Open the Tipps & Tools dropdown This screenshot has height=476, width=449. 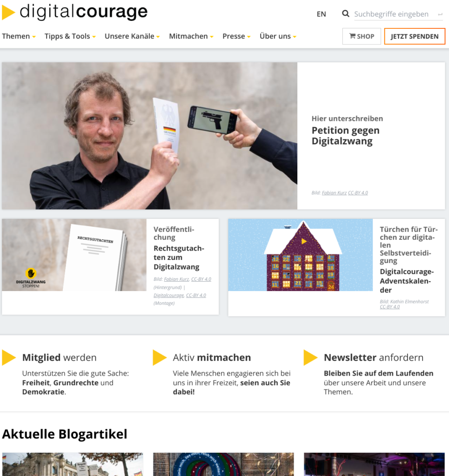(x=70, y=36)
